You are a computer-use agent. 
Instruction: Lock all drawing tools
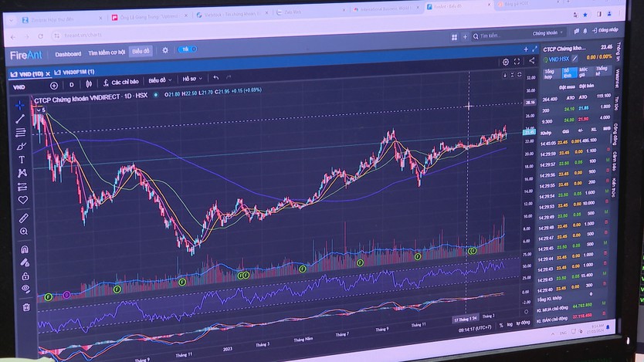point(25,276)
